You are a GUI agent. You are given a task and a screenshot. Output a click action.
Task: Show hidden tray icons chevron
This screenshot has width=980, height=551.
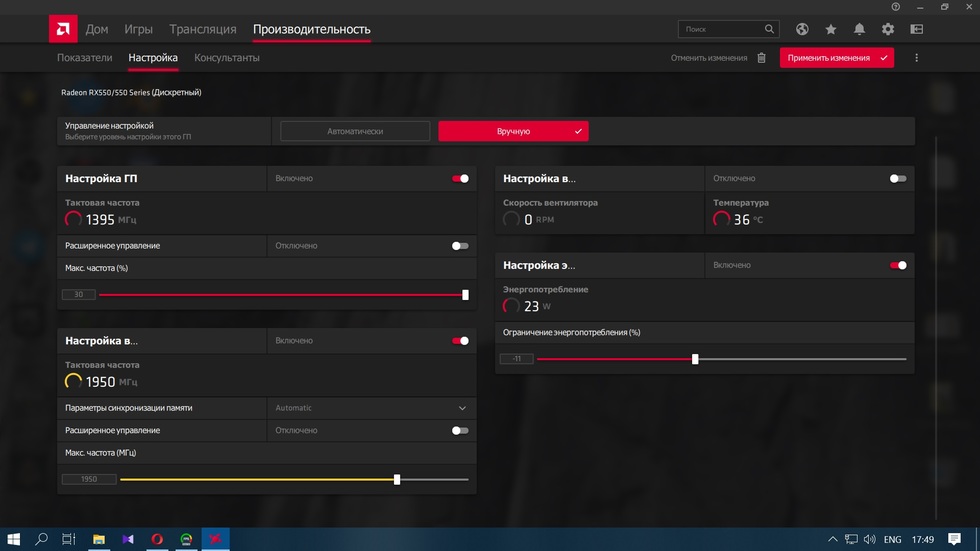(832, 539)
